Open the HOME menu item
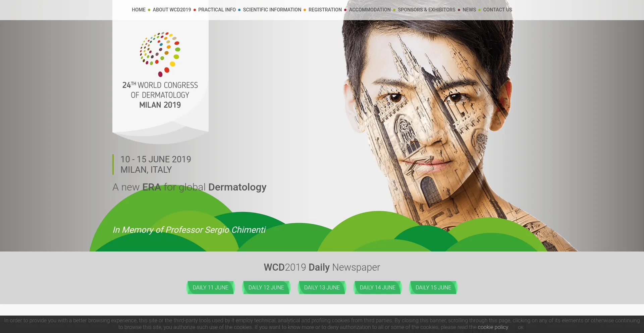 pos(139,10)
